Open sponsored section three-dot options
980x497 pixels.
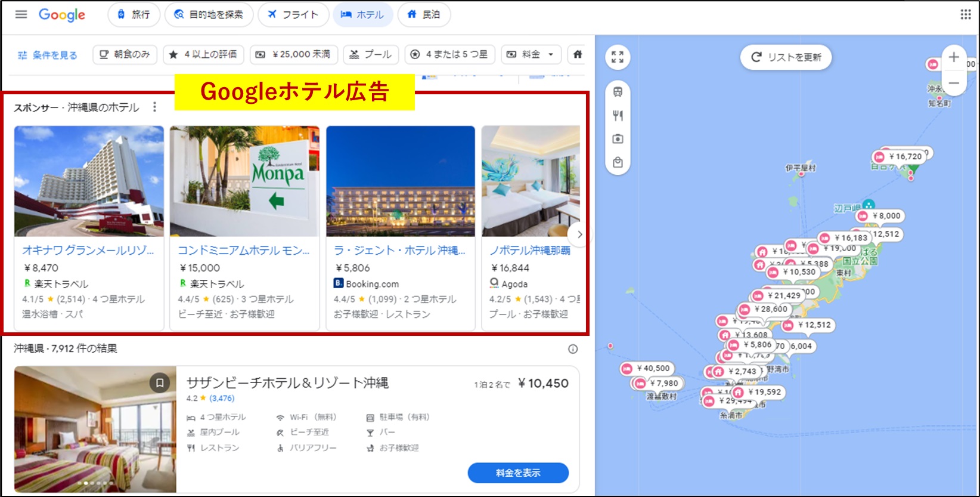[154, 107]
